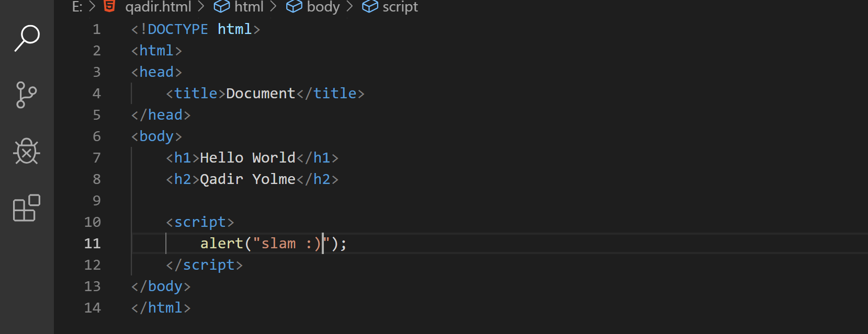The width and height of the screenshot is (868, 334).
Task: Click line number 11 in gutter
Action: point(93,244)
